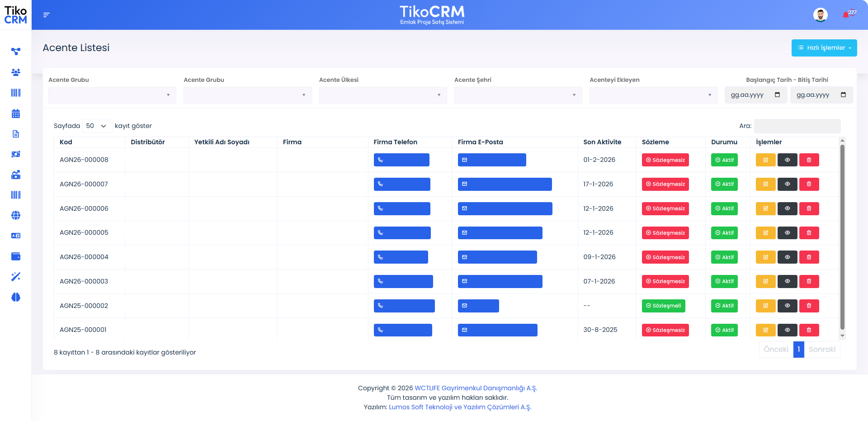Click the Sonraki pagination button
868x421 pixels.
821,349
